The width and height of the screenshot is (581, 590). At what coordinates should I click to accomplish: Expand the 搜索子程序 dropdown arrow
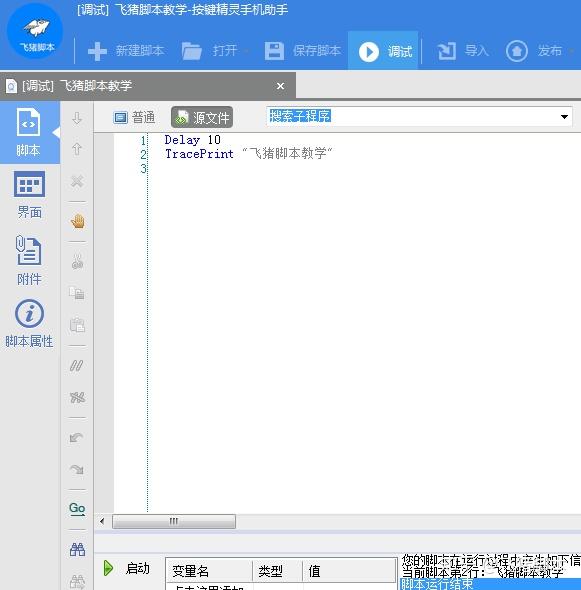(564, 117)
